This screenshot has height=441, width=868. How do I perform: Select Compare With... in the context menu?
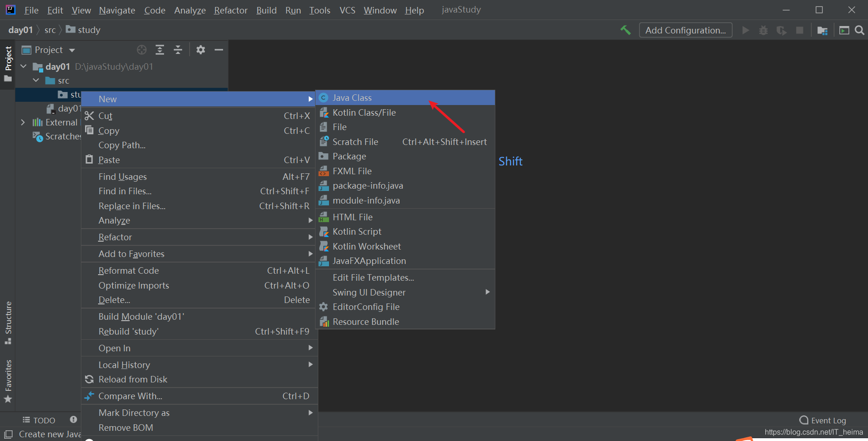tap(199, 396)
